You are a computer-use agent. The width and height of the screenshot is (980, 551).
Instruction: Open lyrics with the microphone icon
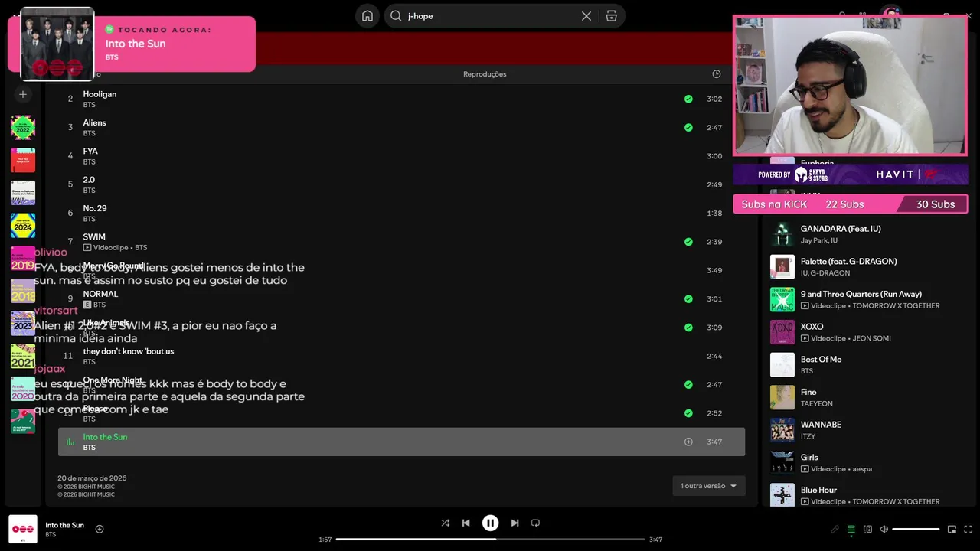835,529
